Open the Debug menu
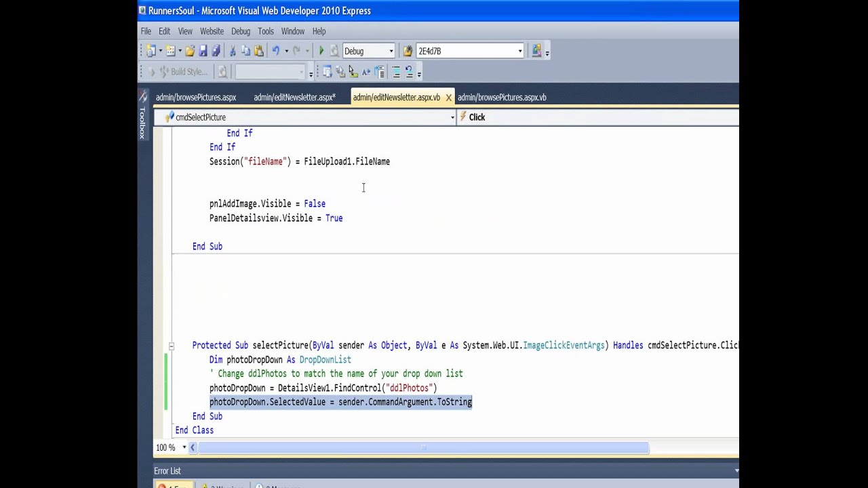This screenshot has width=868, height=488. pos(241,31)
